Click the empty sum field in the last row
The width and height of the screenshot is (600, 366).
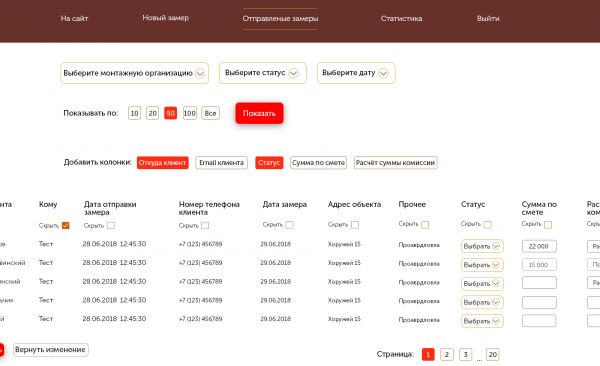pos(539,320)
